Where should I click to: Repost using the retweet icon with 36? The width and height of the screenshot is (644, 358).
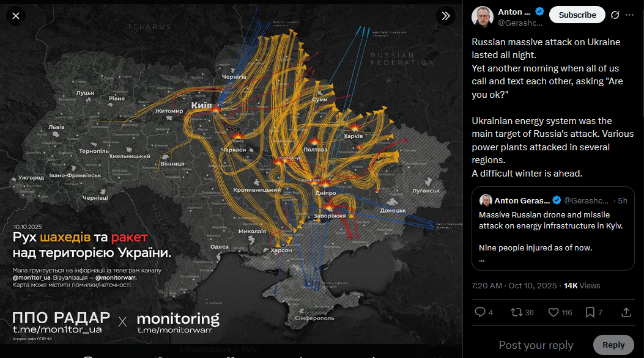[x=522, y=312]
